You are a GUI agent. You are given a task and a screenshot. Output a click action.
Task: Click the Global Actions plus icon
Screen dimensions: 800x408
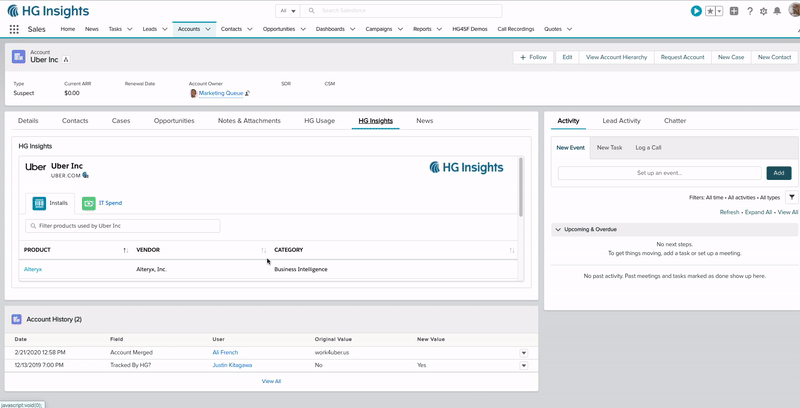(x=734, y=11)
